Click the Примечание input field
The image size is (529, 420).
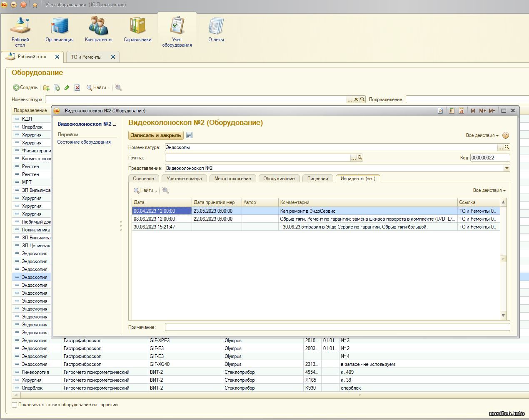click(x=337, y=327)
